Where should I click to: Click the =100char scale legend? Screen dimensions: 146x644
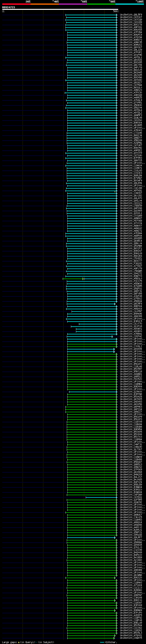point(109,642)
